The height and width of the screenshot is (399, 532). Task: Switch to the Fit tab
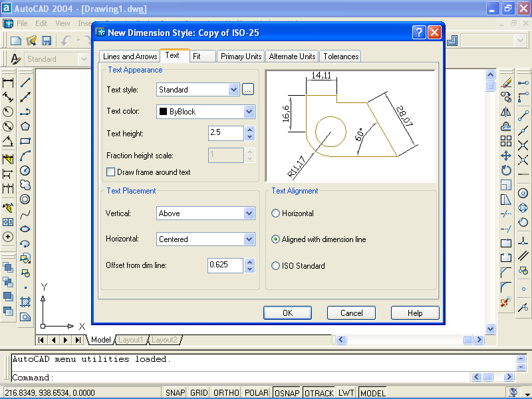pos(203,57)
